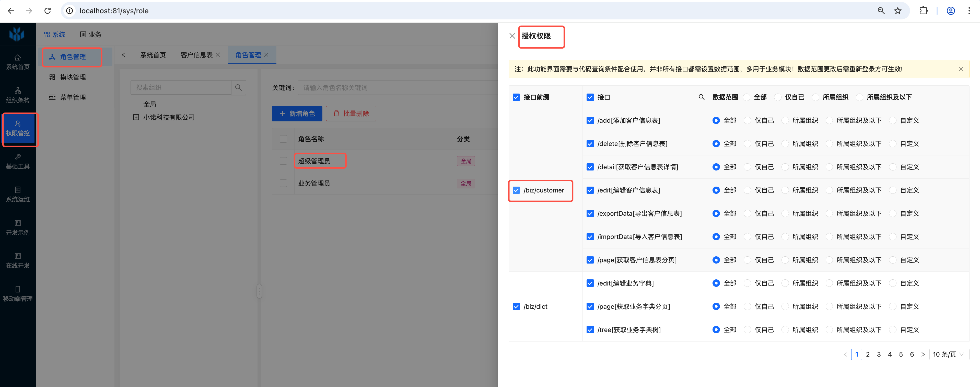The width and height of the screenshot is (980, 387).
Task: Select 自定义 radio for /add[添加客户信息表] row
Action: pos(893,121)
